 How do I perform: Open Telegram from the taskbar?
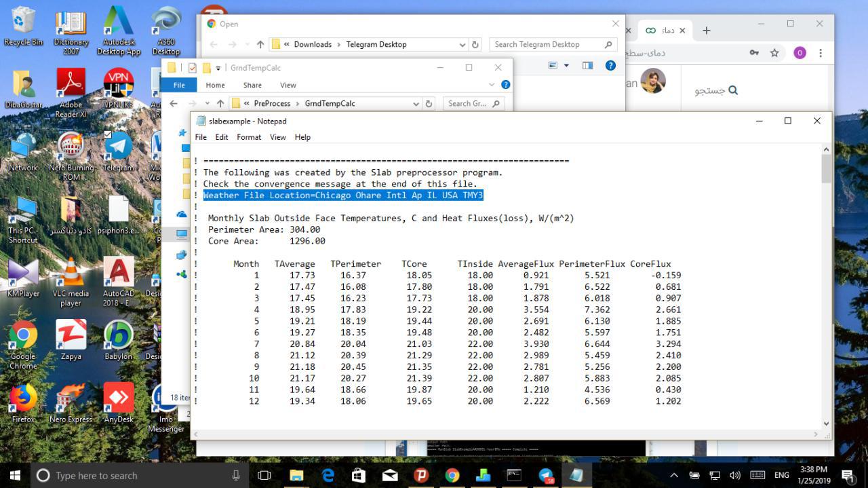click(x=546, y=475)
